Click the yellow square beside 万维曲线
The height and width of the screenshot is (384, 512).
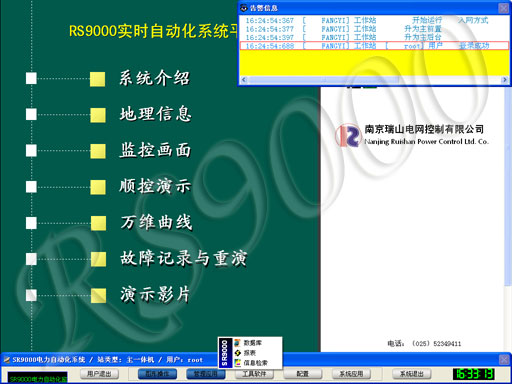pos(98,223)
